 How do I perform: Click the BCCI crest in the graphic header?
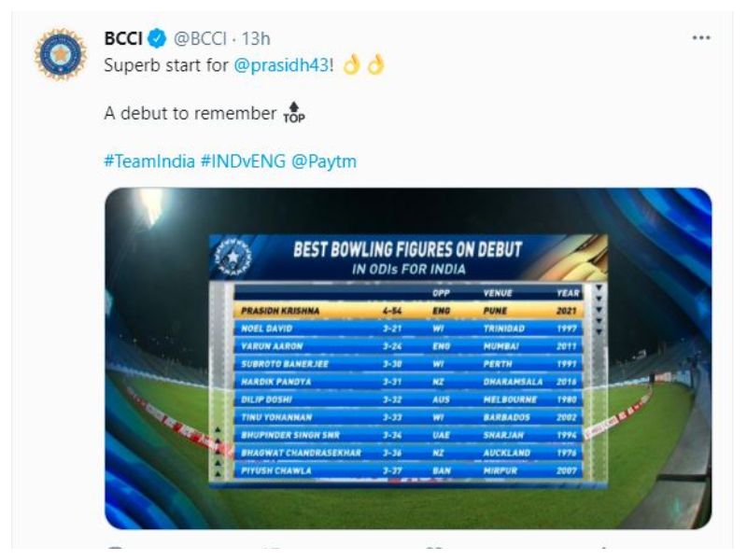(x=233, y=258)
